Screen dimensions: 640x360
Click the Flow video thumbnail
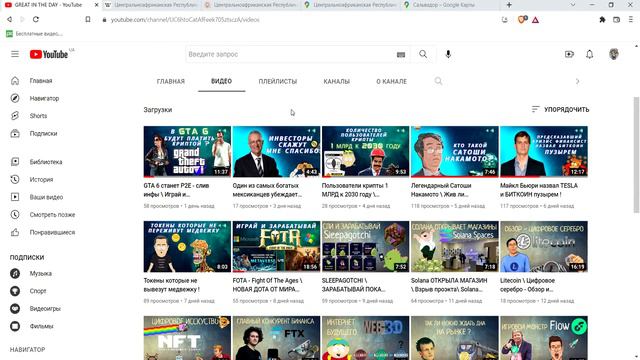click(544, 338)
